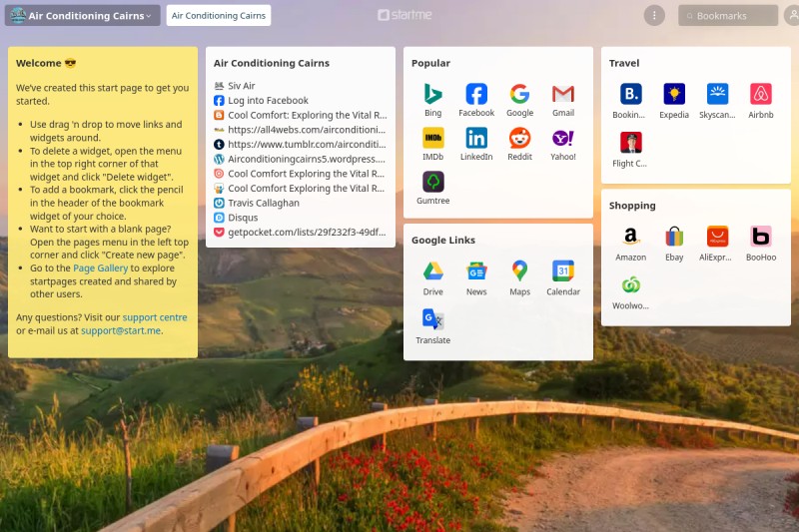
Task: Click the three-dot page menu button
Action: [654, 15]
